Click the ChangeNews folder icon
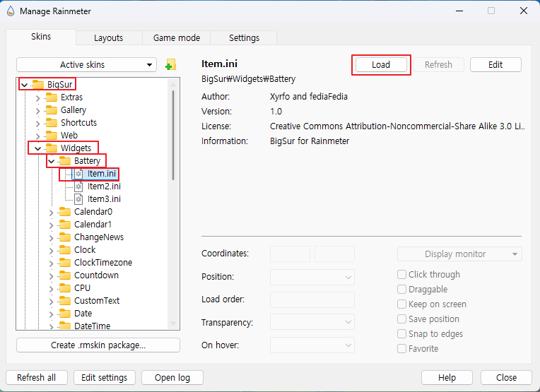 65,237
